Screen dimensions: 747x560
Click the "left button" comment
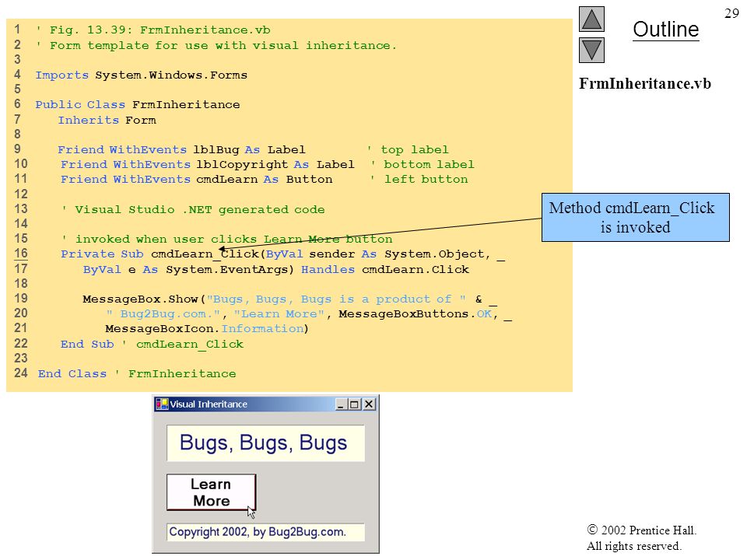[419, 179]
